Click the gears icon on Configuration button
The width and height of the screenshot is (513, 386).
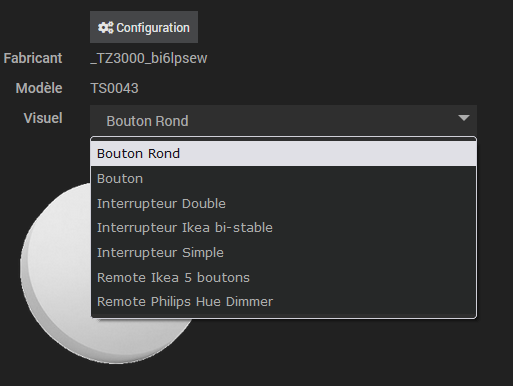[106, 28]
